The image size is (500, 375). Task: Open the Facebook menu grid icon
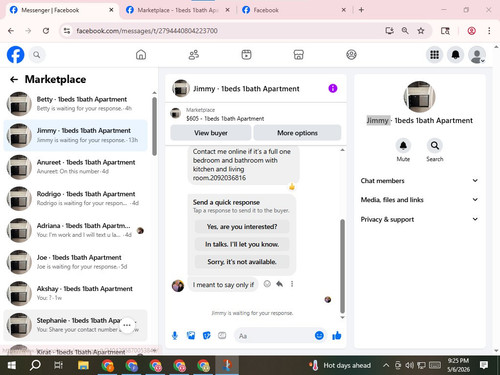(434, 55)
